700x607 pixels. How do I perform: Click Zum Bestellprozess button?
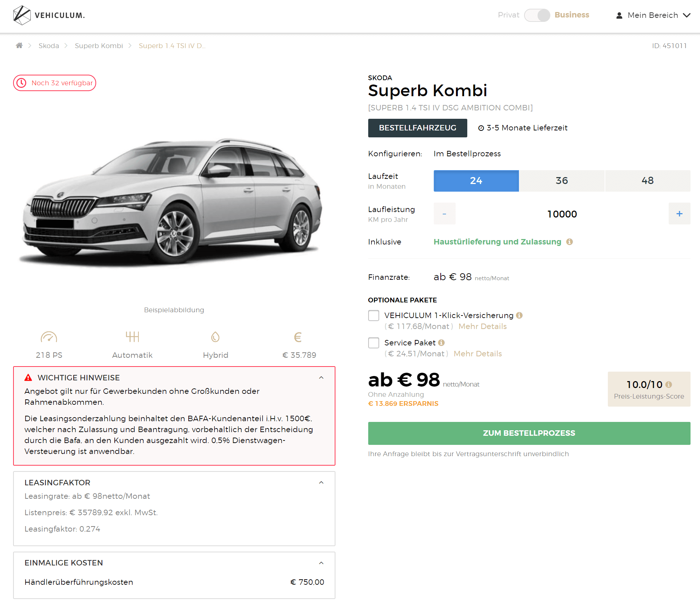click(529, 433)
